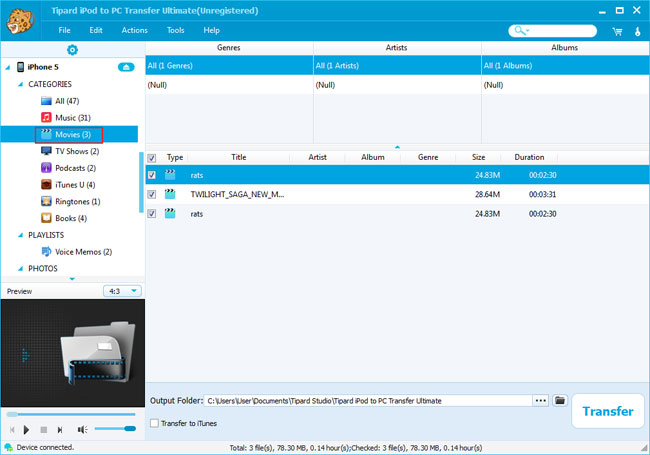Skip to previous preview item
This screenshot has height=455, width=650.
pos(12,430)
